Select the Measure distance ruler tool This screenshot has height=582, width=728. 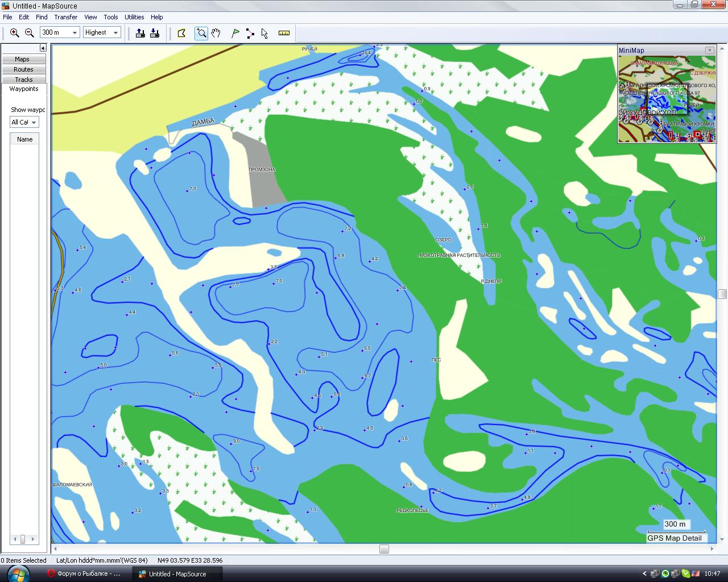pyautogui.click(x=284, y=33)
